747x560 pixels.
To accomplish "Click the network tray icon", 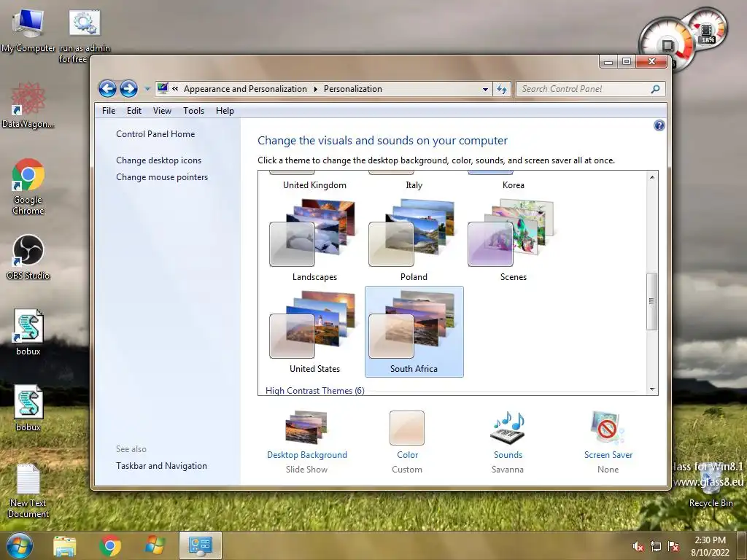I will 656,546.
